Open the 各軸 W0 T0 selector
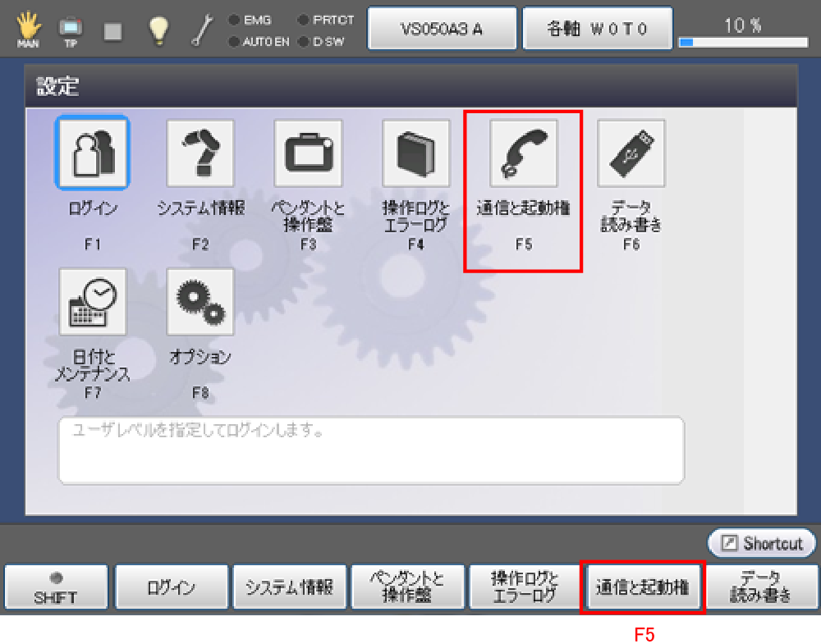Screen dimensions: 821x644 [x=598, y=29]
